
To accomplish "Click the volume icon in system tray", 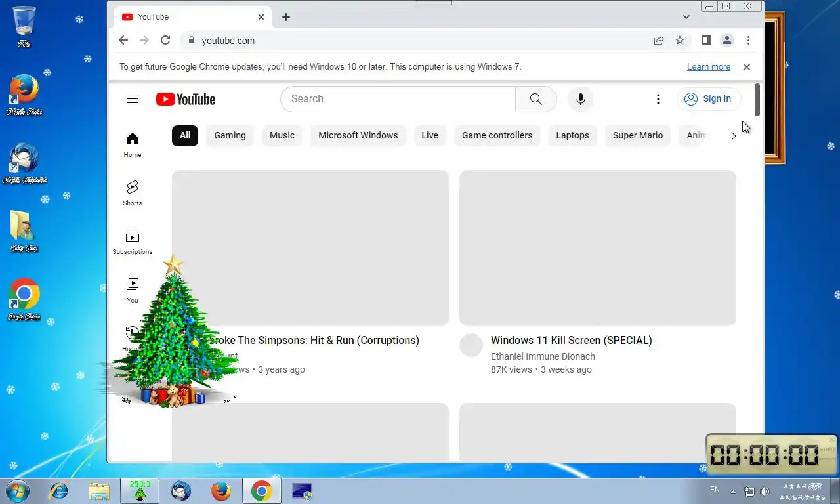I will [x=765, y=491].
